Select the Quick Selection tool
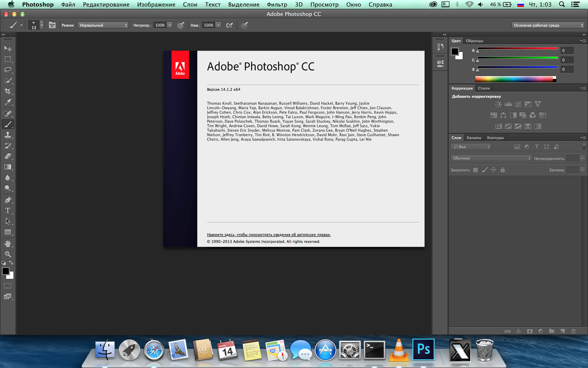This screenshot has width=588, height=368. tap(8, 81)
